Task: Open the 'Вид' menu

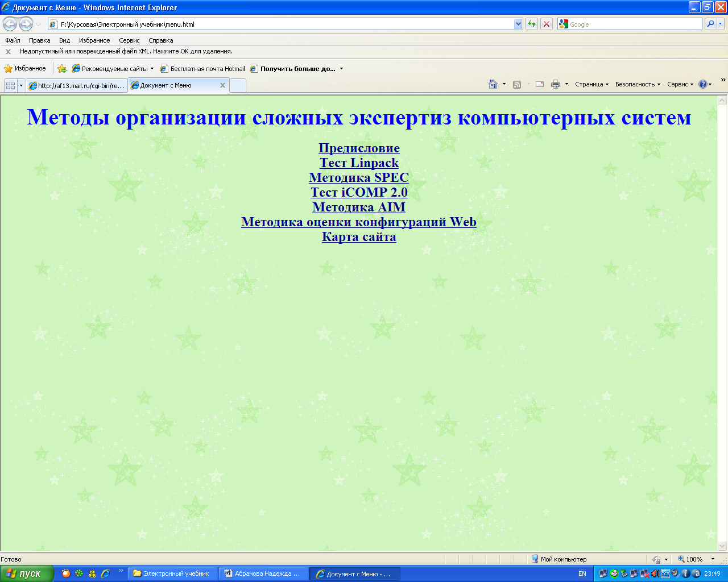Action: tap(65, 40)
